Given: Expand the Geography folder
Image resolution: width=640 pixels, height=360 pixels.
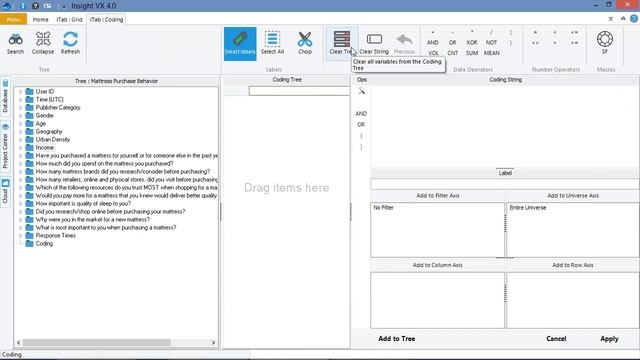Looking at the screenshot, I should pos(20,131).
